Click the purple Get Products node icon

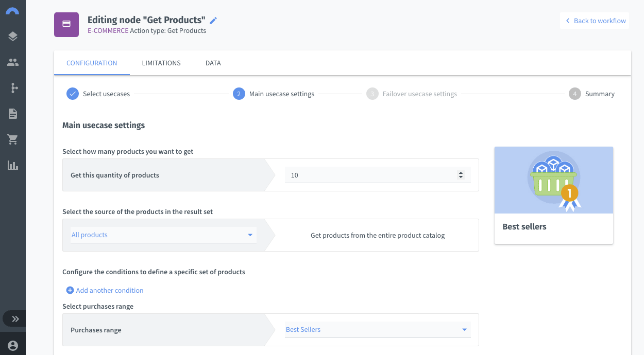[x=66, y=24]
